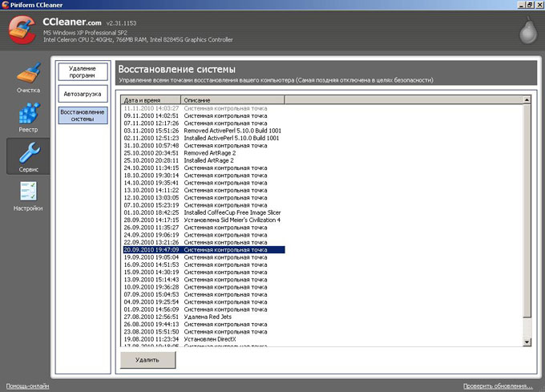Select the Сервис wrench icon

click(x=29, y=152)
